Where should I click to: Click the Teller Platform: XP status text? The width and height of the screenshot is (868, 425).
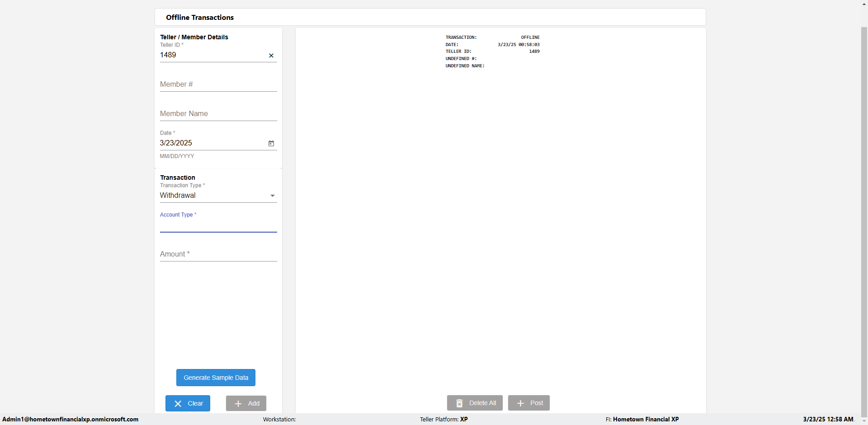pos(444,419)
